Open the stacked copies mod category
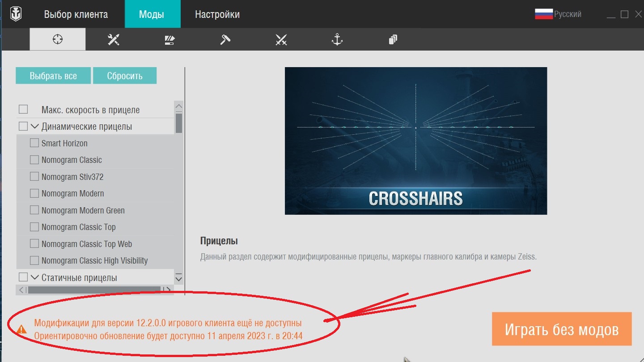The height and width of the screenshot is (362, 644). click(x=393, y=39)
